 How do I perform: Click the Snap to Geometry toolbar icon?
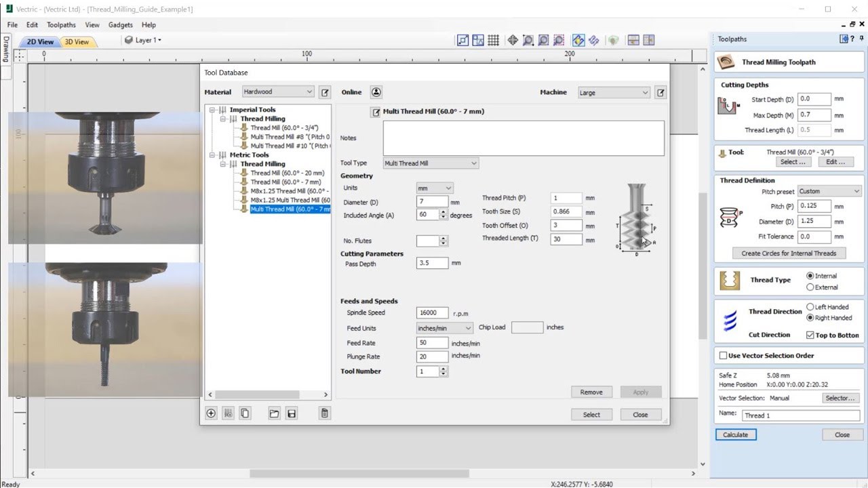click(x=463, y=41)
